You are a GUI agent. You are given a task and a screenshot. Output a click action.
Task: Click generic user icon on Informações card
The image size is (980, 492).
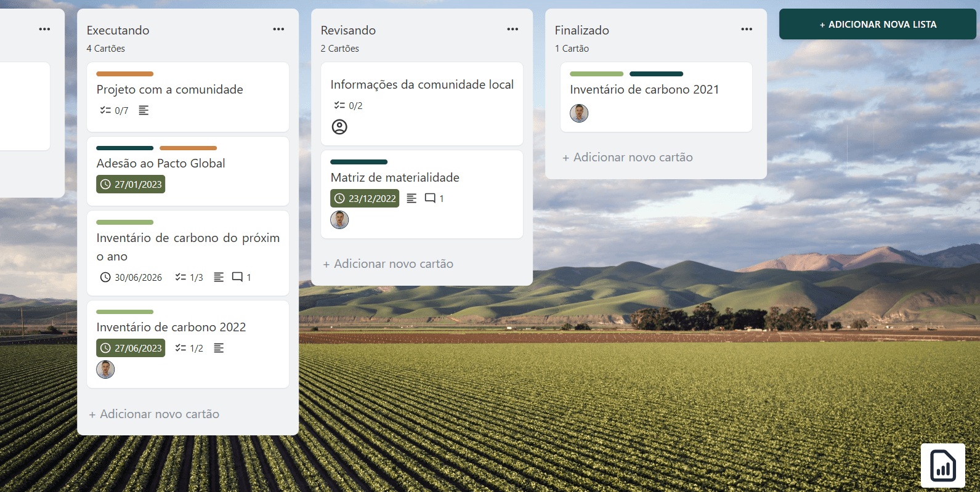pos(339,127)
